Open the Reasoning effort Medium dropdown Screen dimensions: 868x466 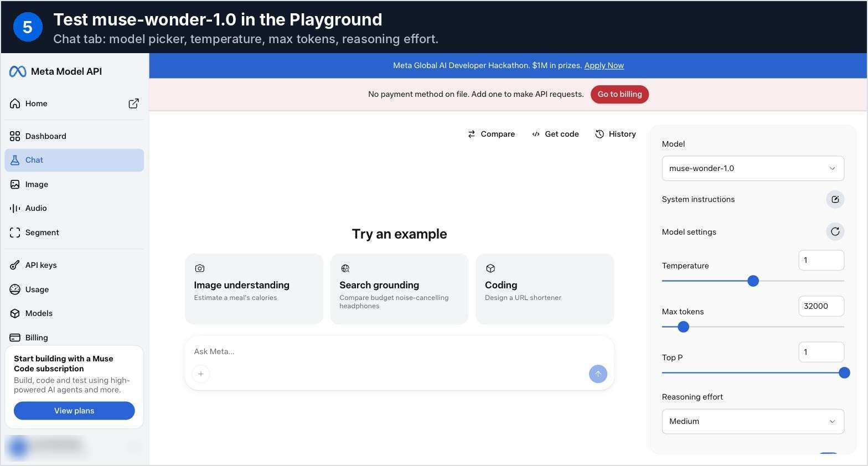(753, 421)
